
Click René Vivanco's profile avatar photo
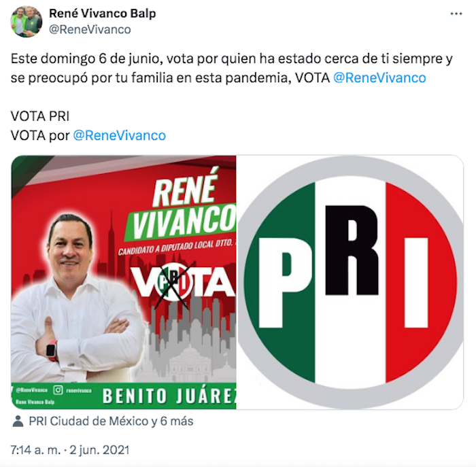(x=27, y=22)
